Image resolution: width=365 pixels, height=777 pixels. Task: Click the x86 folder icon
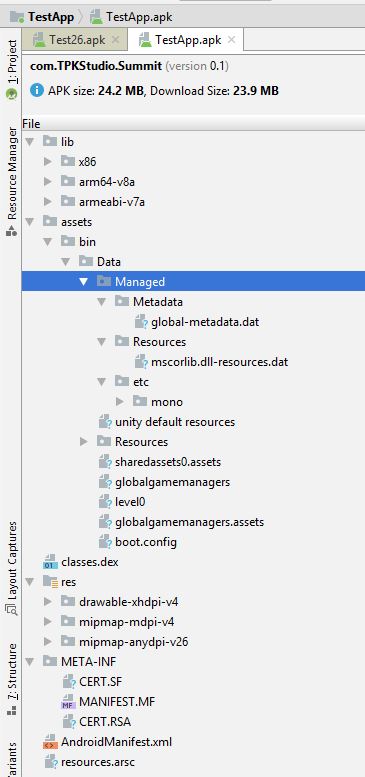[x=68, y=162]
